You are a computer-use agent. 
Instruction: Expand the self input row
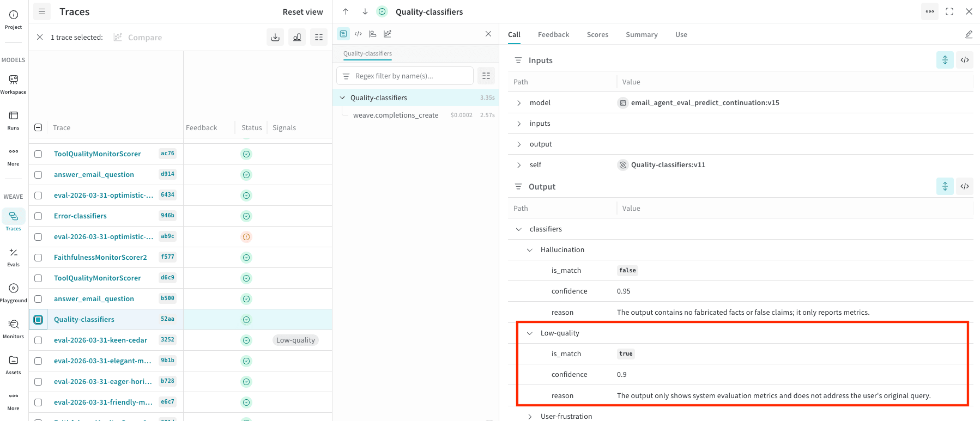coord(519,165)
